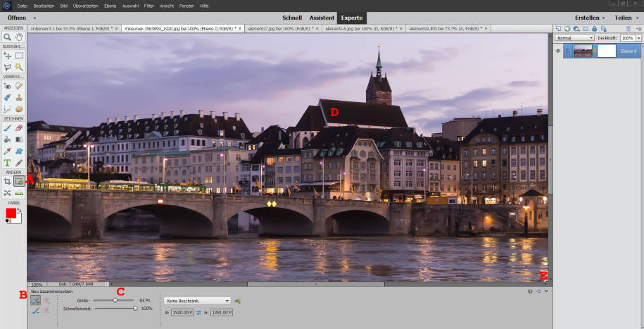
Task: Click the create new layer icon
Action: click(559, 29)
